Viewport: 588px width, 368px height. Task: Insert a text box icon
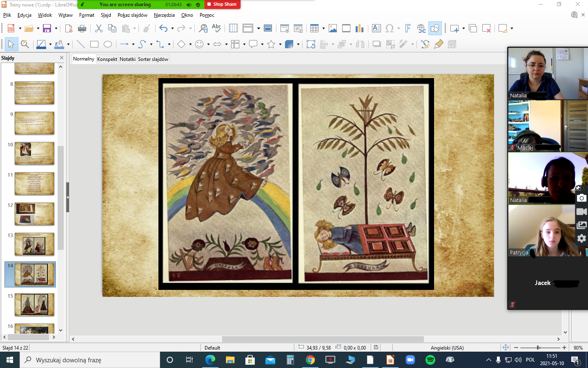376,28
